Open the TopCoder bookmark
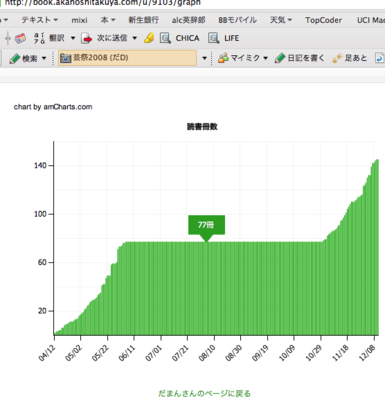 [323, 20]
